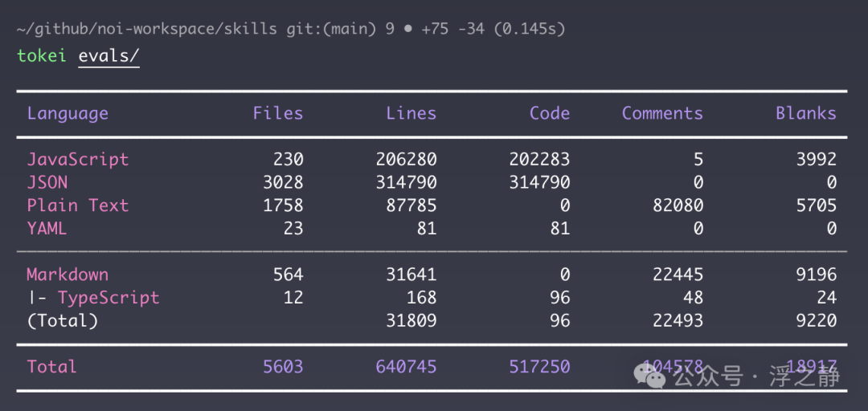Click total code value '517250'
868x411 pixels.
540,367
